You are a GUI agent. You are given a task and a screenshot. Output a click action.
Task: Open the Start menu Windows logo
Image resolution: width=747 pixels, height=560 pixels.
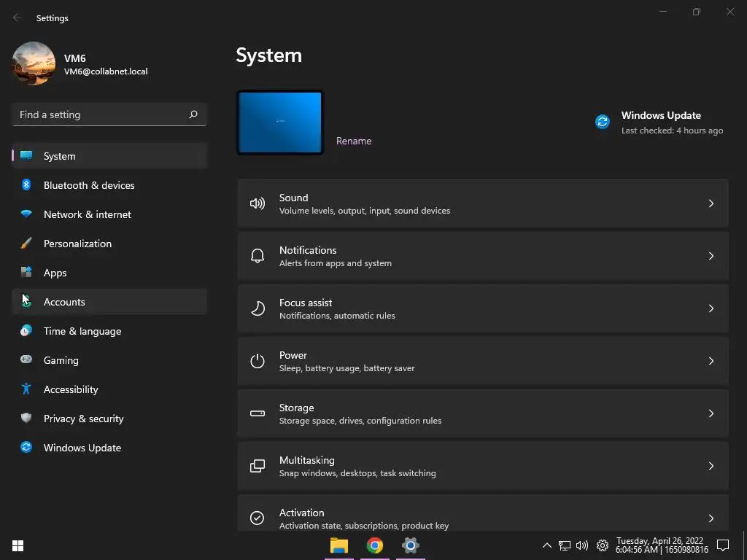point(18,545)
